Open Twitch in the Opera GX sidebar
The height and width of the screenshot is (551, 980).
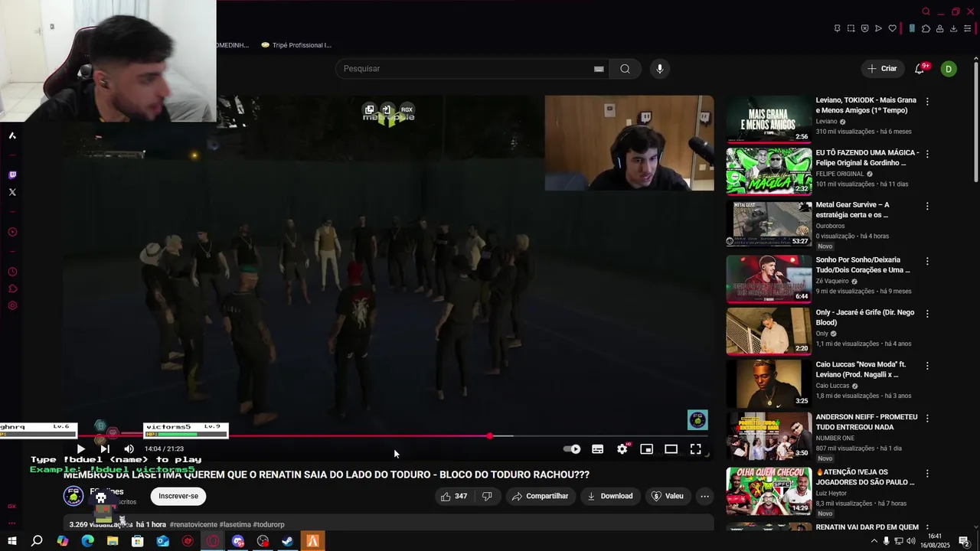click(x=12, y=175)
